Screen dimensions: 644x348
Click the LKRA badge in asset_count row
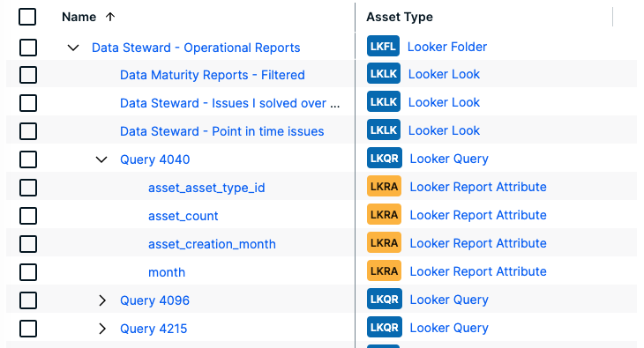[x=384, y=215]
